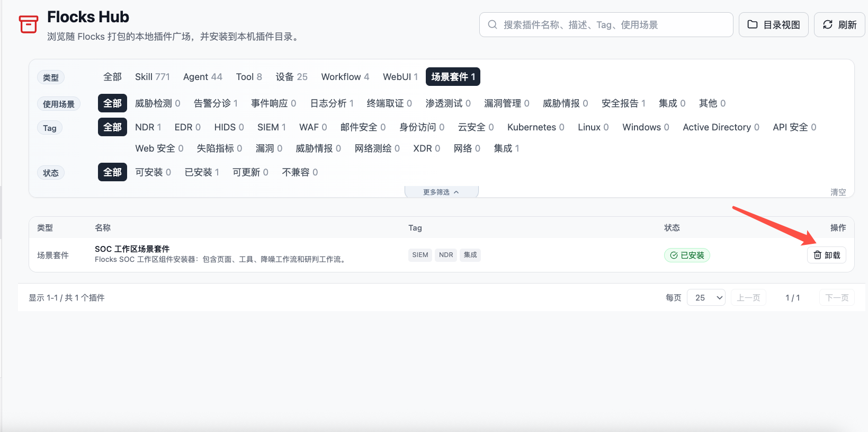
Task: Filter by tag SIEM 1
Action: coord(272,127)
